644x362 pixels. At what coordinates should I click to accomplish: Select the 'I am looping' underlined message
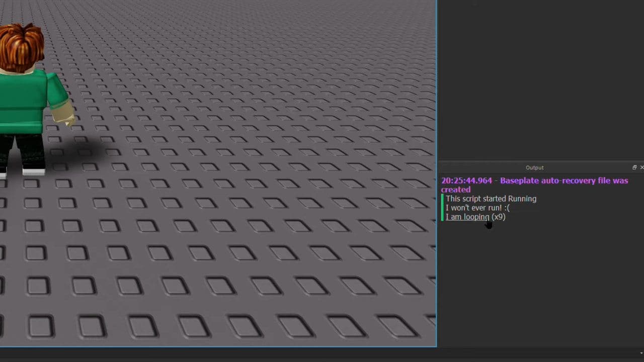coord(467,217)
